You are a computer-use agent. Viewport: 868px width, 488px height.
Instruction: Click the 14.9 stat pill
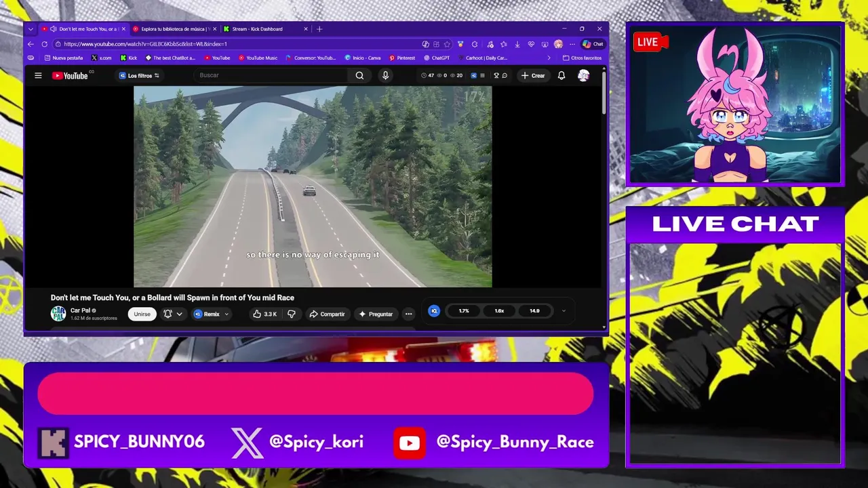(534, 310)
